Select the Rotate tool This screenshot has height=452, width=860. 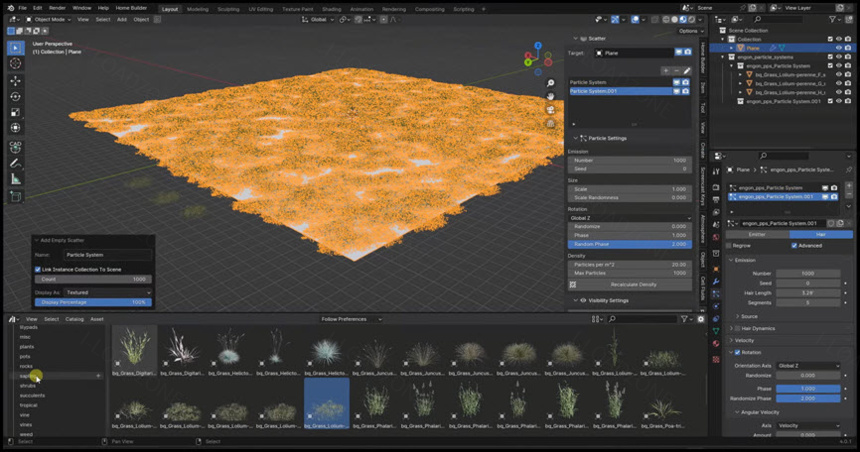tap(15, 97)
